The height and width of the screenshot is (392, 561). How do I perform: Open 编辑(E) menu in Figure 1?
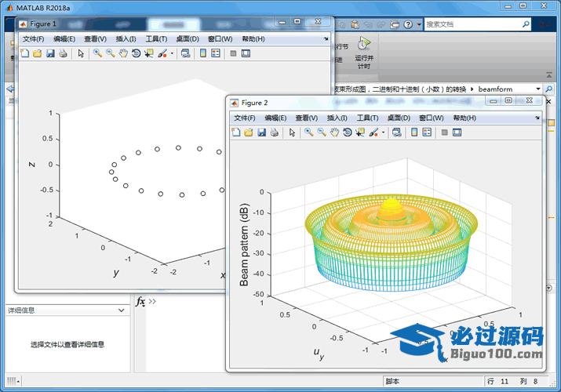pyautogui.click(x=64, y=39)
